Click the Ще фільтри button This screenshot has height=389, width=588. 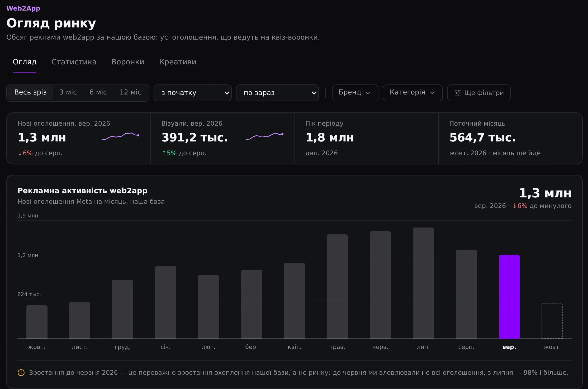[479, 93]
